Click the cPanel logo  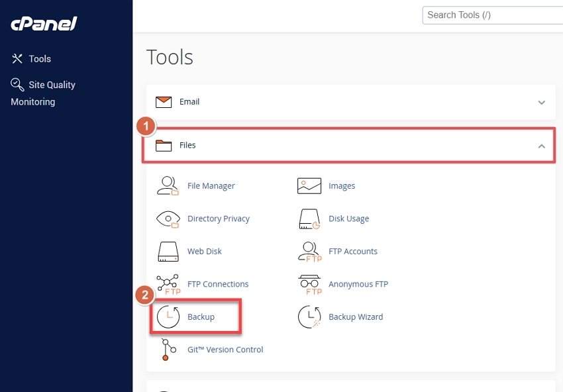tap(44, 24)
